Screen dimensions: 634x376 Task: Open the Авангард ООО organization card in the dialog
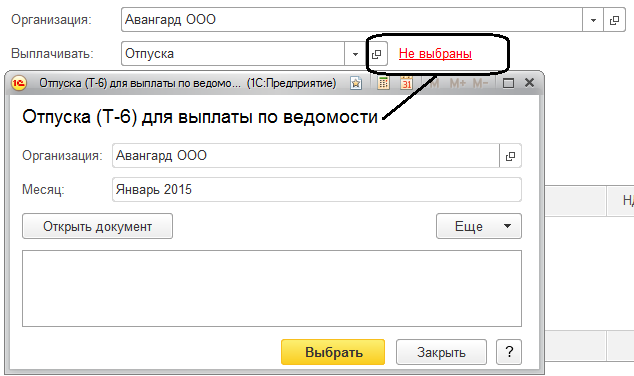(510, 156)
